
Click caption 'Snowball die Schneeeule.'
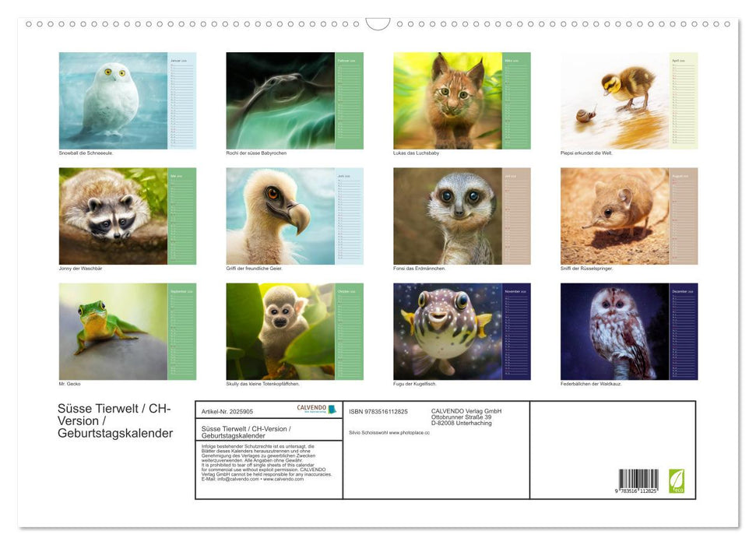click(x=86, y=153)
